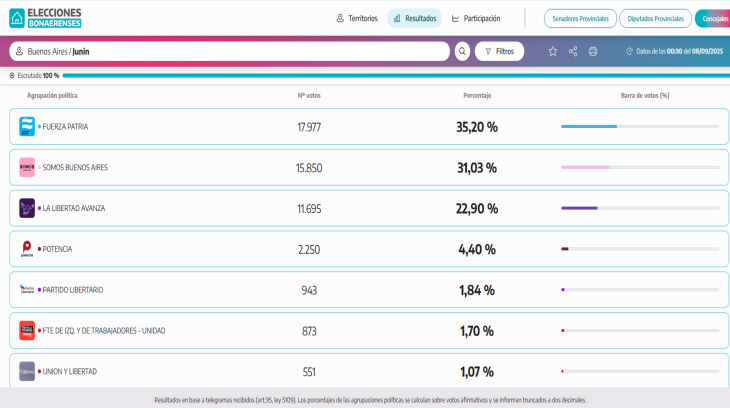Screen dimensions: 730x408
Task: Click the refresh clock icon beside Datos de las
Action: pos(629,51)
